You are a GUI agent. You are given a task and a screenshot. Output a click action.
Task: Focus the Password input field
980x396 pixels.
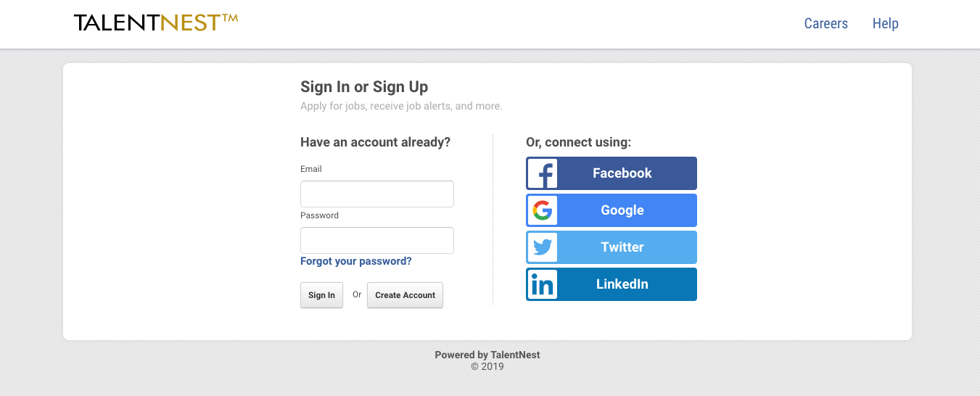click(377, 241)
